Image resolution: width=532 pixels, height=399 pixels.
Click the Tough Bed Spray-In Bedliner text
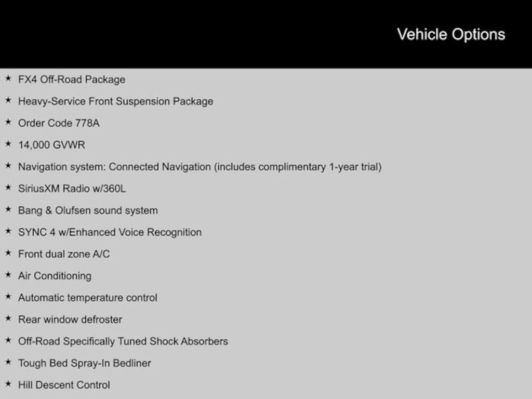[x=84, y=363]
